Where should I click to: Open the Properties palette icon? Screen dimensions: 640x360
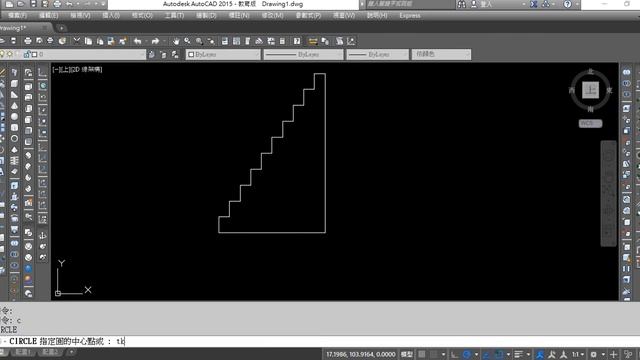(225, 41)
